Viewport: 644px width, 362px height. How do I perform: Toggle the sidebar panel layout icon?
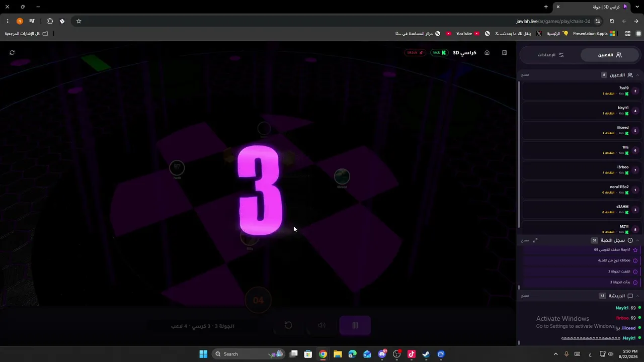(504, 53)
